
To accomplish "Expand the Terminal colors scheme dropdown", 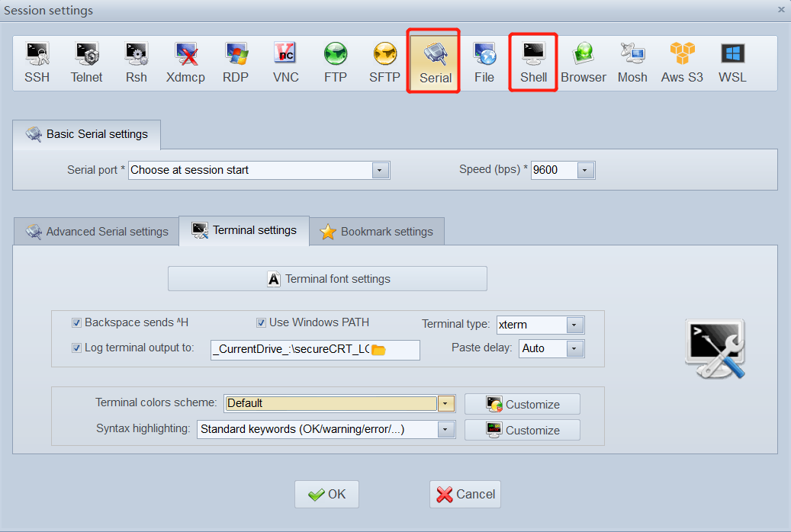I will coord(445,403).
